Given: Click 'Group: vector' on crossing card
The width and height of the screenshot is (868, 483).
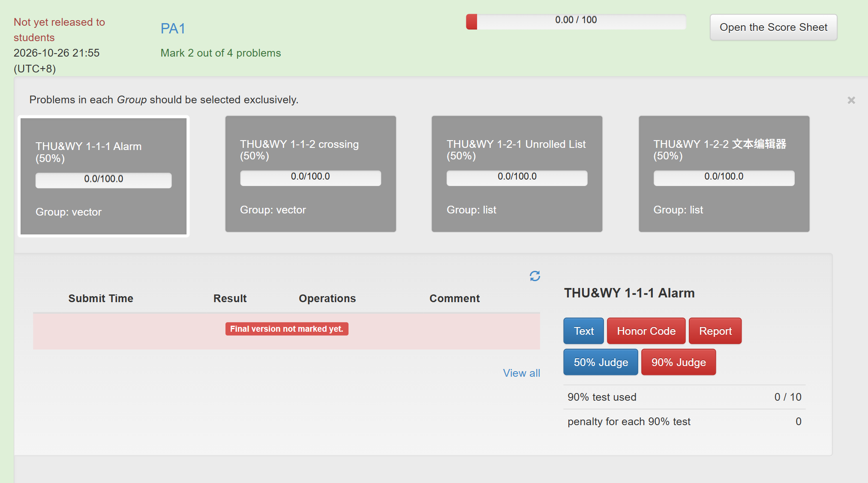Looking at the screenshot, I should pyautogui.click(x=273, y=210).
